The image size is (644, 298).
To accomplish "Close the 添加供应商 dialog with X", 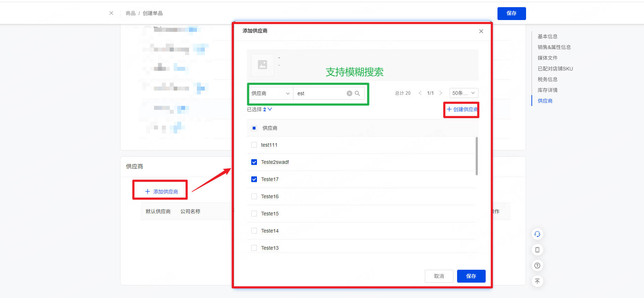I will [481, 31].
